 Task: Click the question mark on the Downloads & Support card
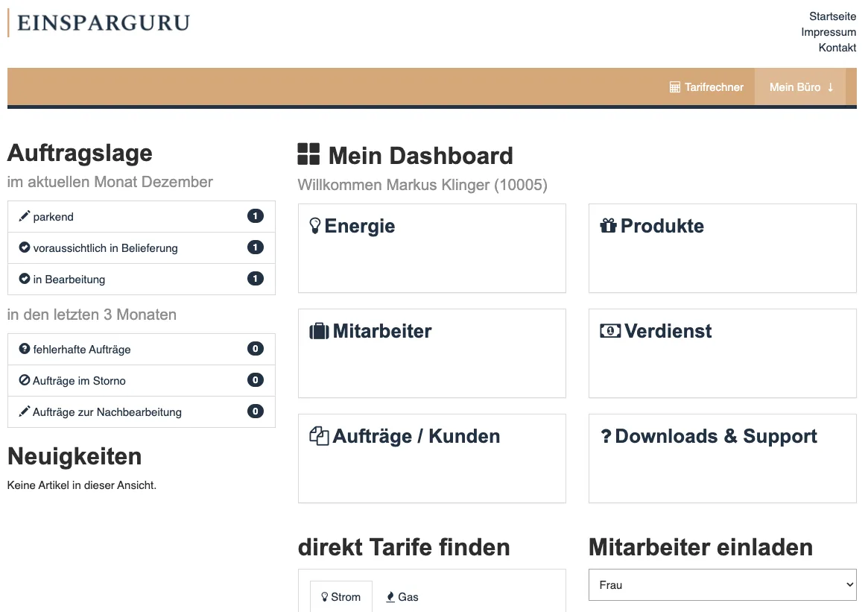pyautogui.click(x=606, y=436)
